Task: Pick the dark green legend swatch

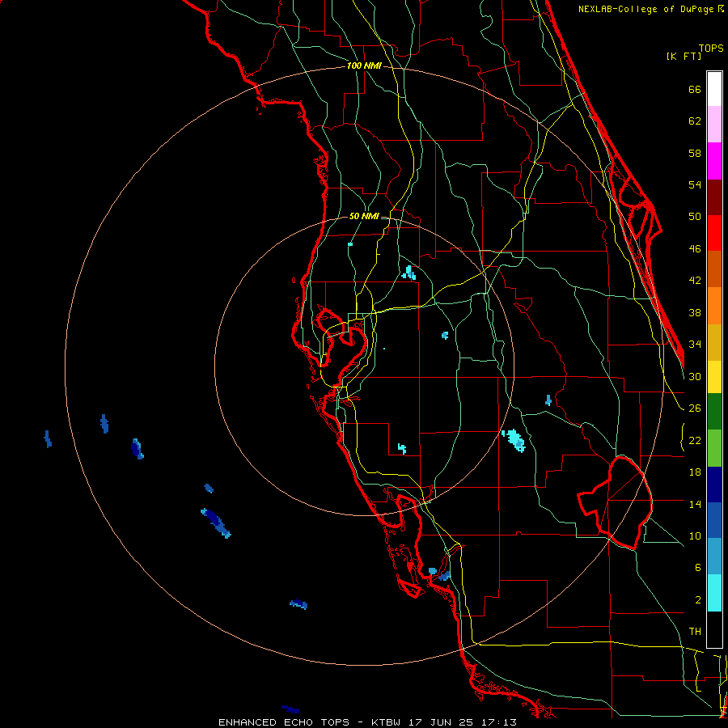Action: coord(714,412)
